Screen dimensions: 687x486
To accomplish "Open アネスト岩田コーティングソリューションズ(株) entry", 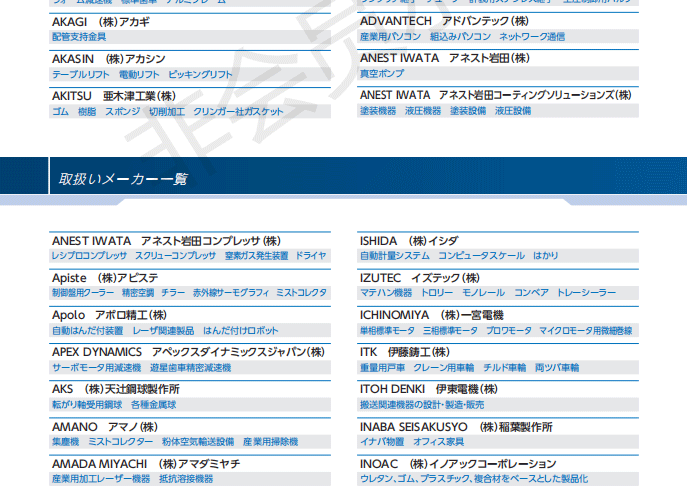I will pos(496,95).
